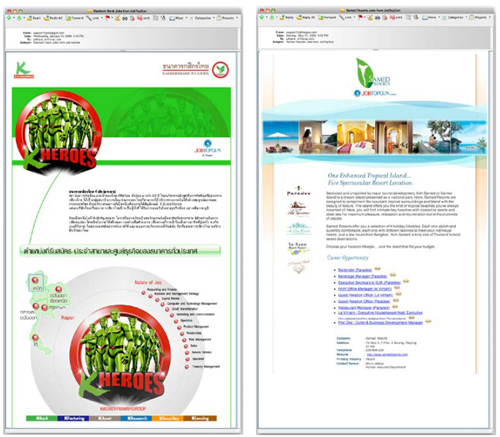Forward the Samed Resorts email
The height and width of the screenshot is (437, 500).
(327, 17)
